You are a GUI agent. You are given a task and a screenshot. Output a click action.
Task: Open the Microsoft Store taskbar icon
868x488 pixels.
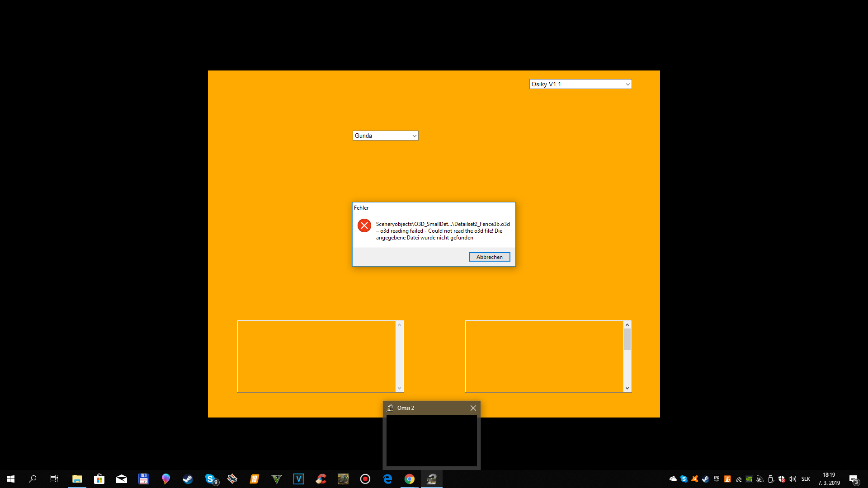point(99,479)
